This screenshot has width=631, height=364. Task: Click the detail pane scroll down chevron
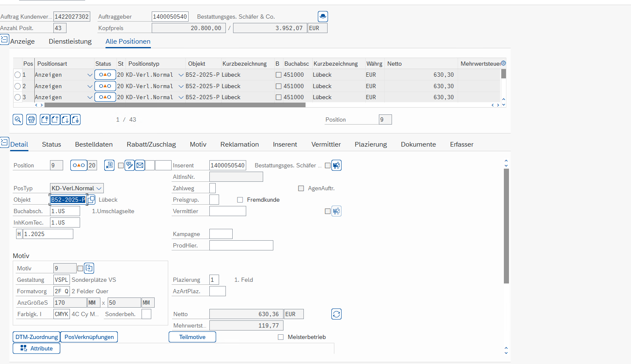tap(506, 352)
